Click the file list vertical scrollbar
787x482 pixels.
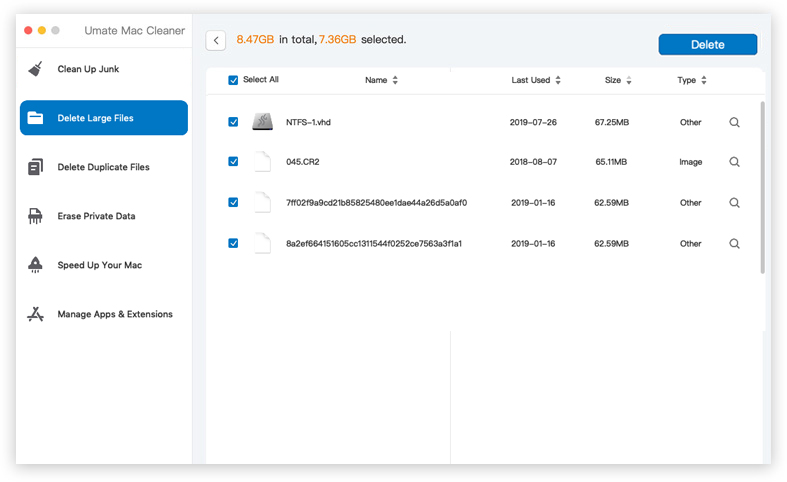click(x=762, y=188)
